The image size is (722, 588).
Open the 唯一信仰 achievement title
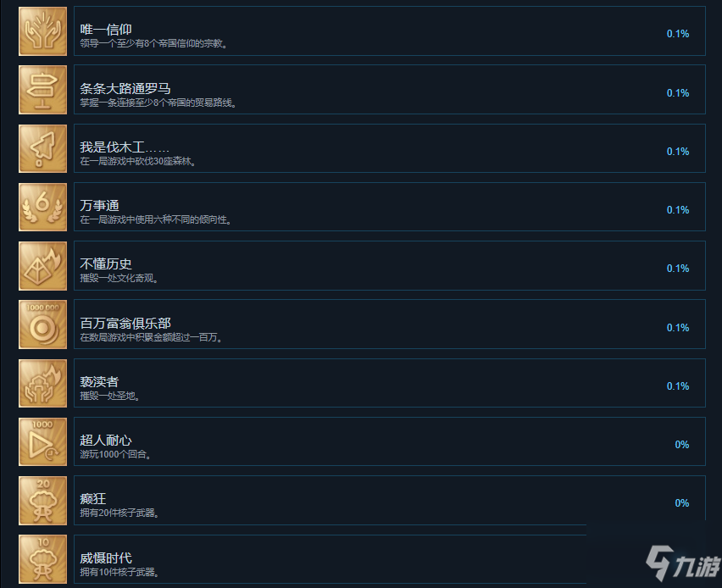106,30
